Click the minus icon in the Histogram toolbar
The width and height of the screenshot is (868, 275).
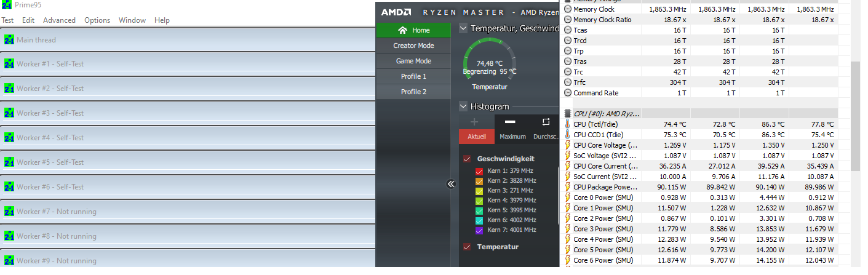point(510,122)
